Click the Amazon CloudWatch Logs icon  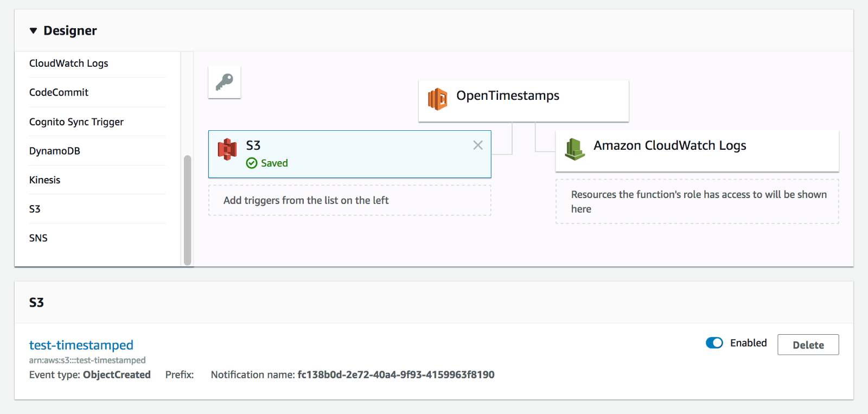pos(575,149)
